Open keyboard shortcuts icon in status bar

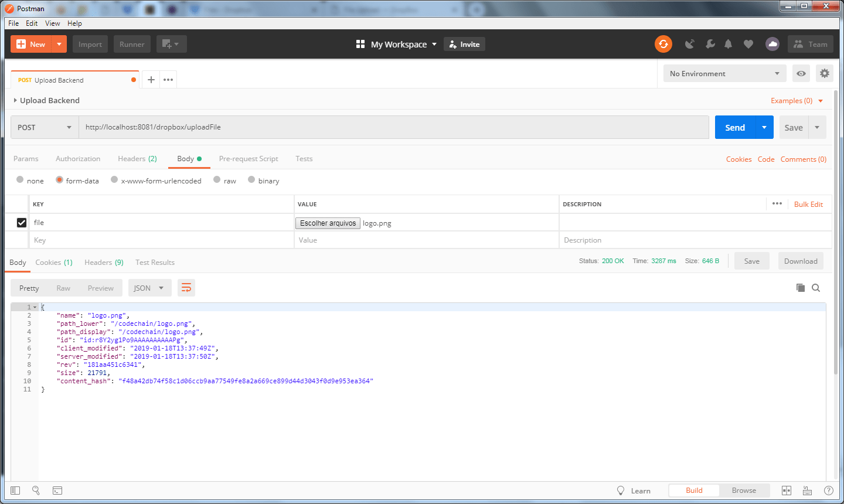point(807,491)
